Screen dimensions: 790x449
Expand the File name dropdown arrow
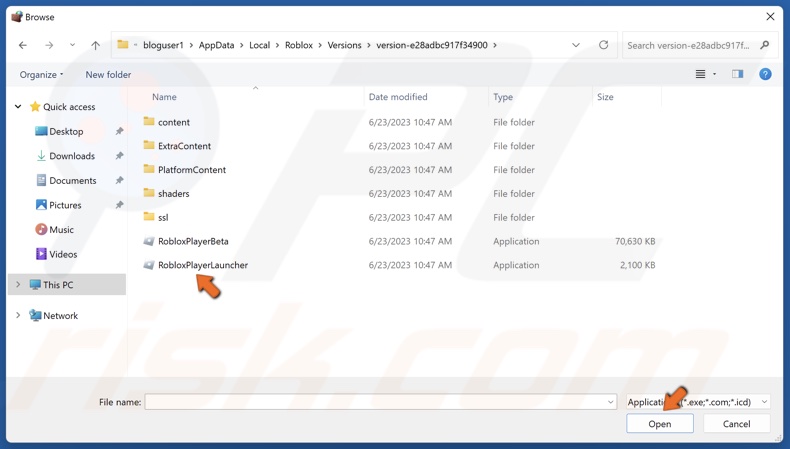pos(611,402)
